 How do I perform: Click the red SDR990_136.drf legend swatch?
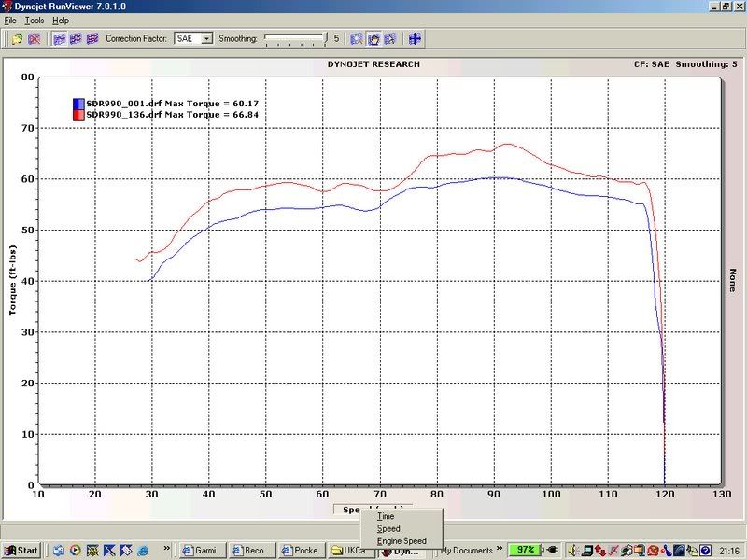coord(79,114)
